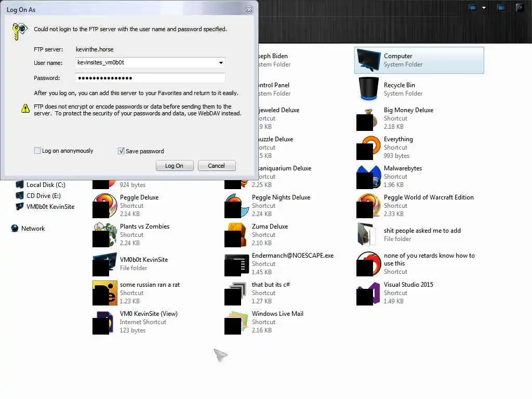Launch the Big Money Deluxe shortcut
This screenshot has height=399, width=532.
click(x=367, y=119)
